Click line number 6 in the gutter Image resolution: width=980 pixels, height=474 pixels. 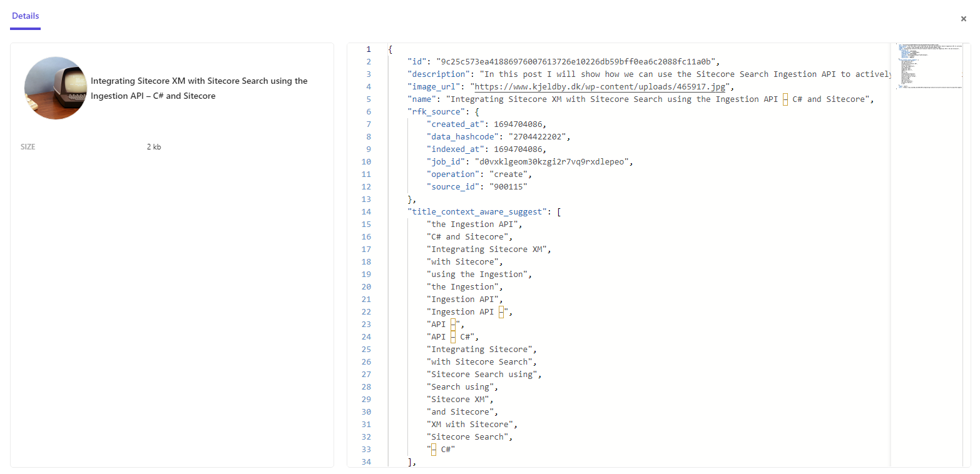pos(369,112)
